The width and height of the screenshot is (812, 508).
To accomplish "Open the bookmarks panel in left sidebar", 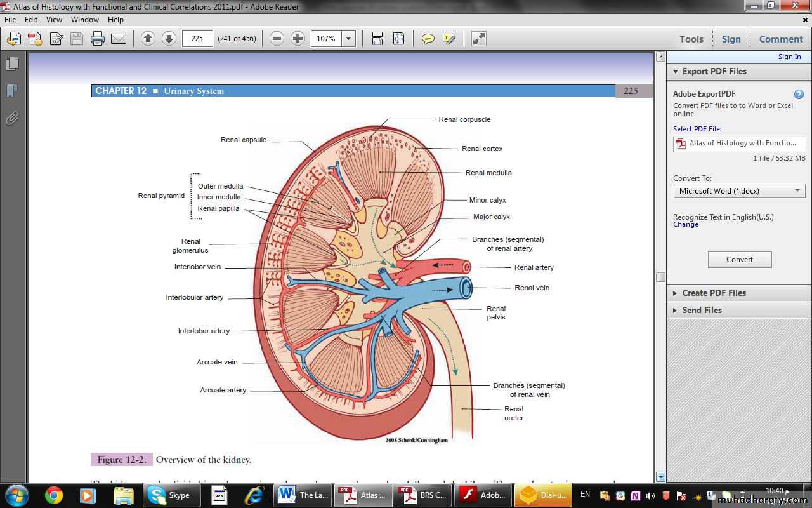I will point(12,91).
